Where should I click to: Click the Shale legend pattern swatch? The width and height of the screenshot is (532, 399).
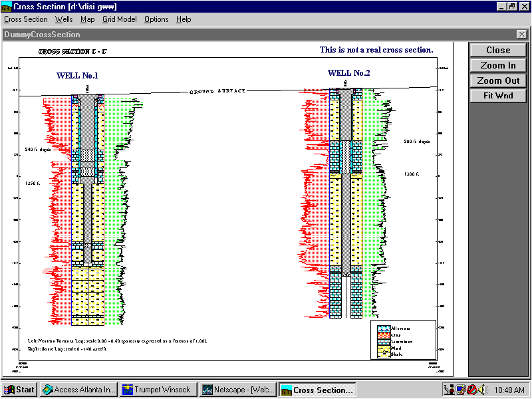(384, 354)
